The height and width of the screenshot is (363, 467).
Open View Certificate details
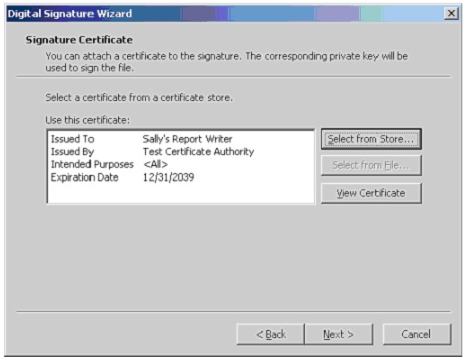click(x=371, y=193)
